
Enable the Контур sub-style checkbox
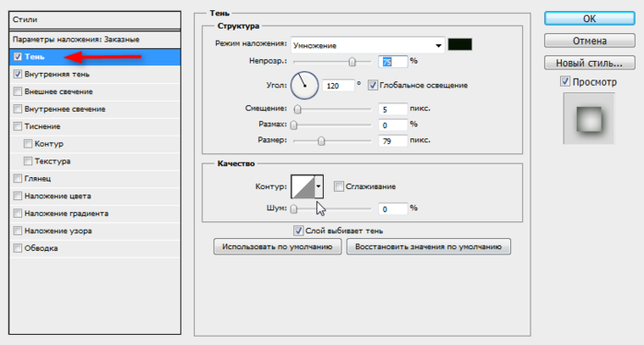[x=28, y=143]
